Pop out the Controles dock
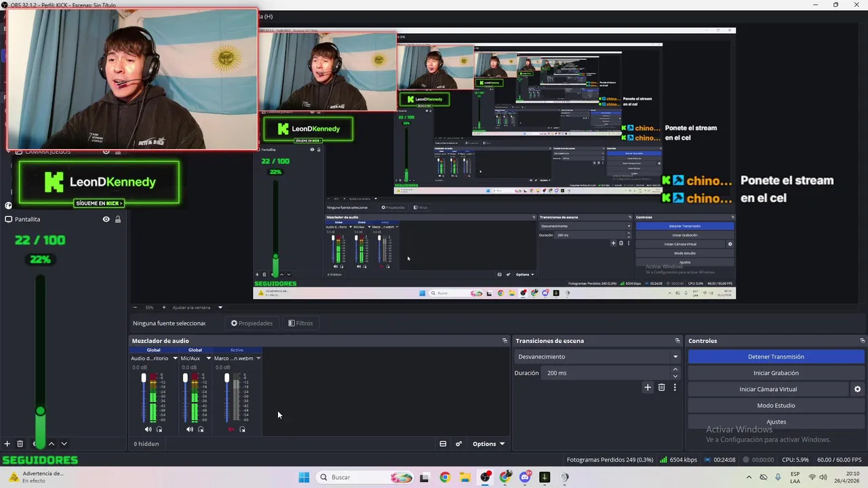 click(863, 341)
